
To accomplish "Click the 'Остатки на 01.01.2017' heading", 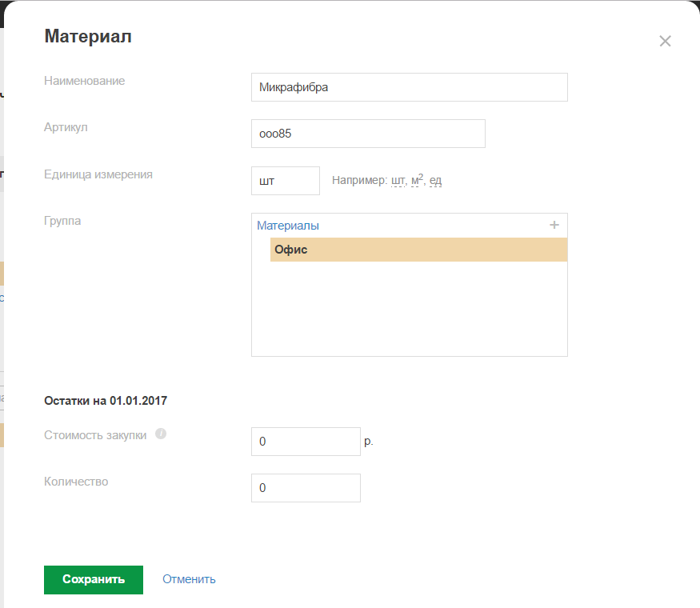I will (106, 400).
